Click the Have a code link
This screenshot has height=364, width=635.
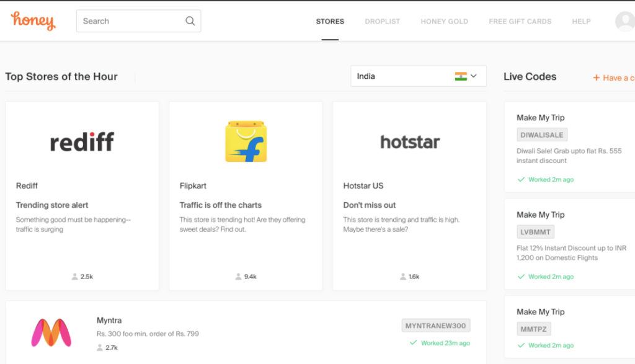coord(614,78)
